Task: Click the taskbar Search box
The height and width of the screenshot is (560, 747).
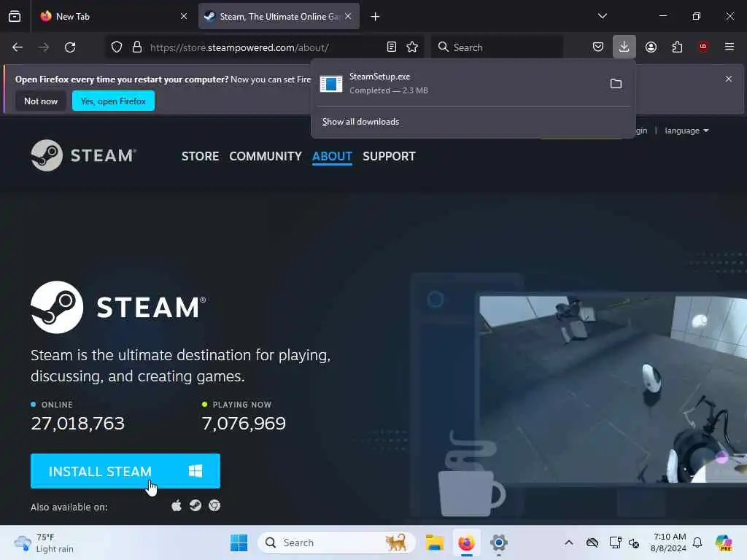Action: click(336, 542)
